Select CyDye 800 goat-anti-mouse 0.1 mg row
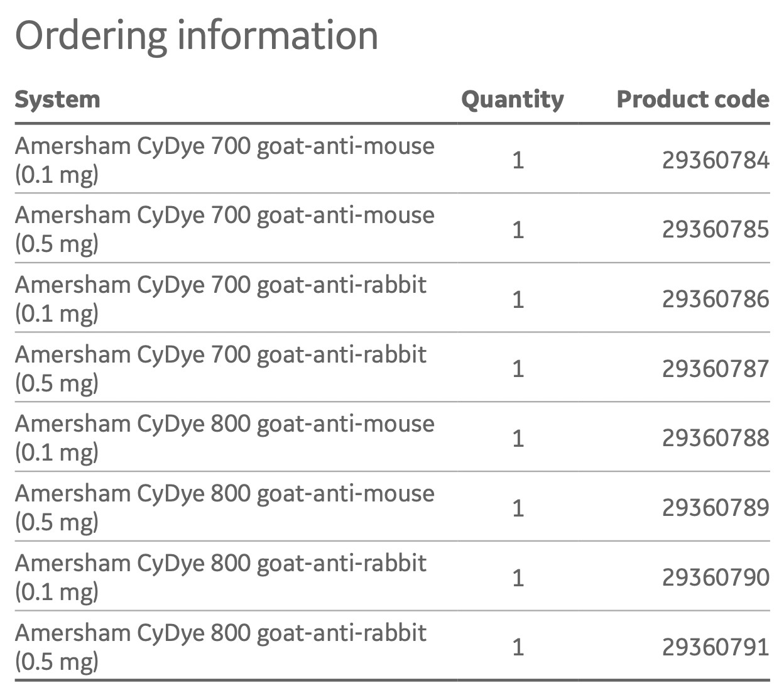The image size is (784, 695). click(392, 437)
